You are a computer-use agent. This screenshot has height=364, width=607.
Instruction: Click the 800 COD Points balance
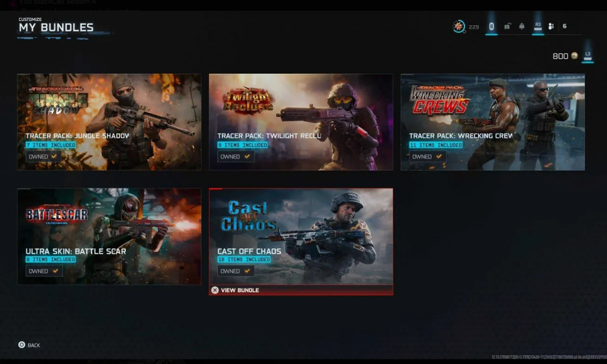point(560,56)
